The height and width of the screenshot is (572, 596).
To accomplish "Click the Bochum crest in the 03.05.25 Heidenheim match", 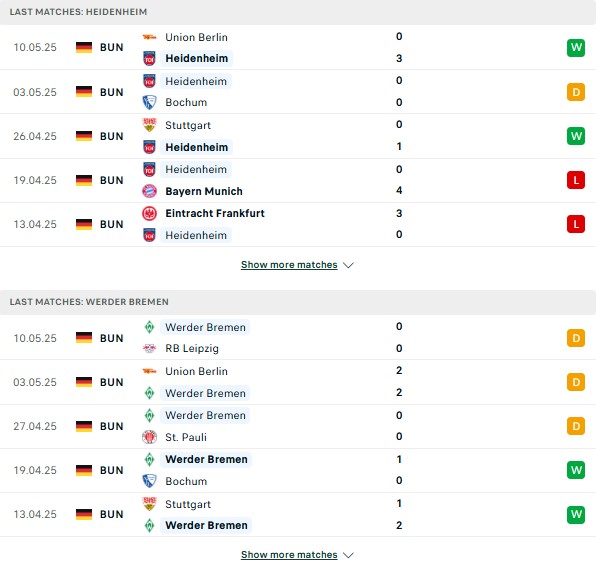I will click(x=149, y=102).
